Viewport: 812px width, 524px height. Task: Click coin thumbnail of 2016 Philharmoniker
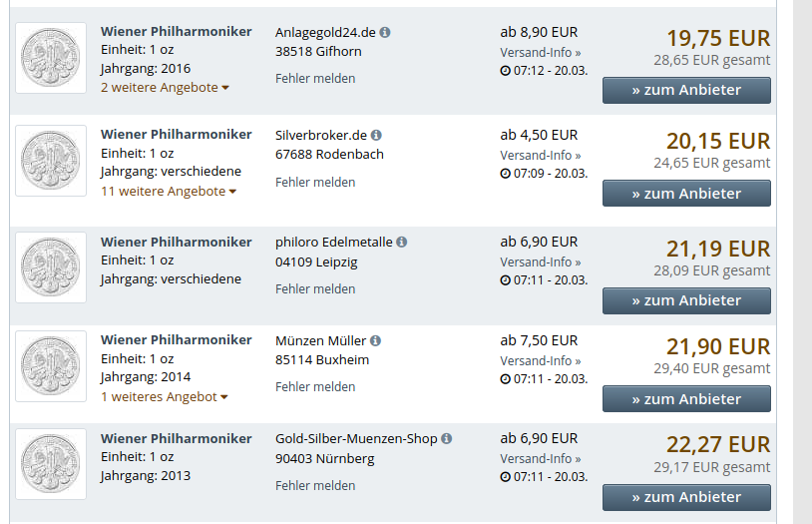tap(51, 58)
